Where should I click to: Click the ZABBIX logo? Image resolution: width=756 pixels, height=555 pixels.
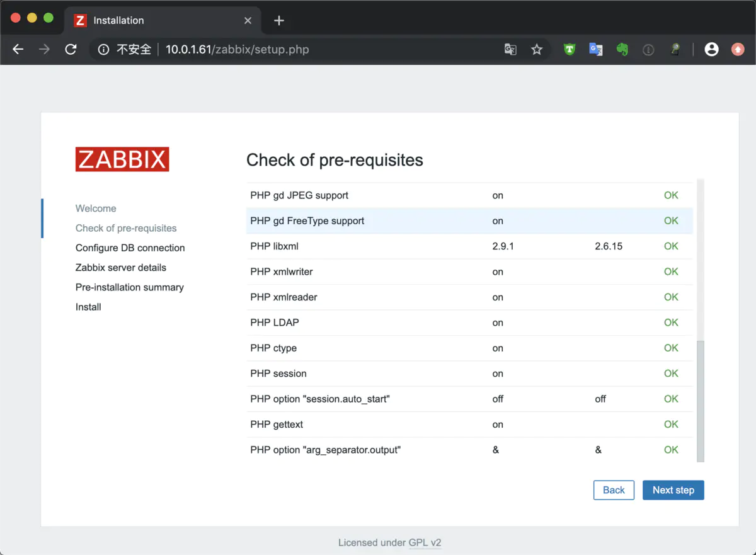tap(122, 159)
